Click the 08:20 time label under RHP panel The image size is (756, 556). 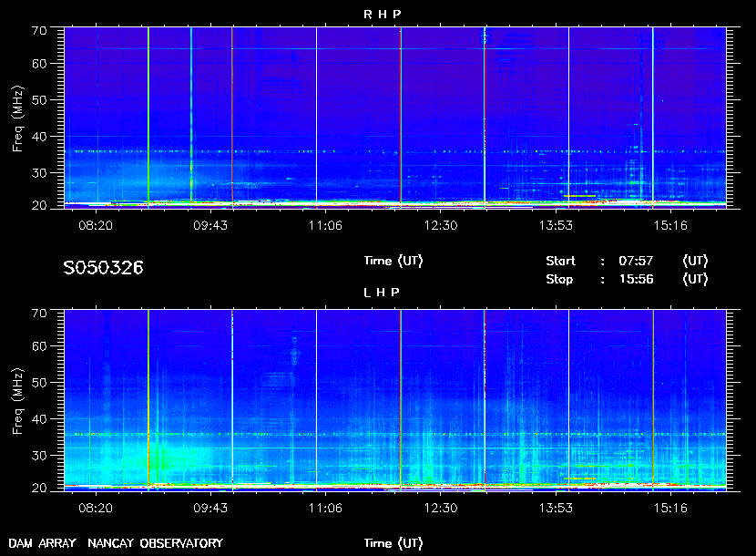point(96,225)
